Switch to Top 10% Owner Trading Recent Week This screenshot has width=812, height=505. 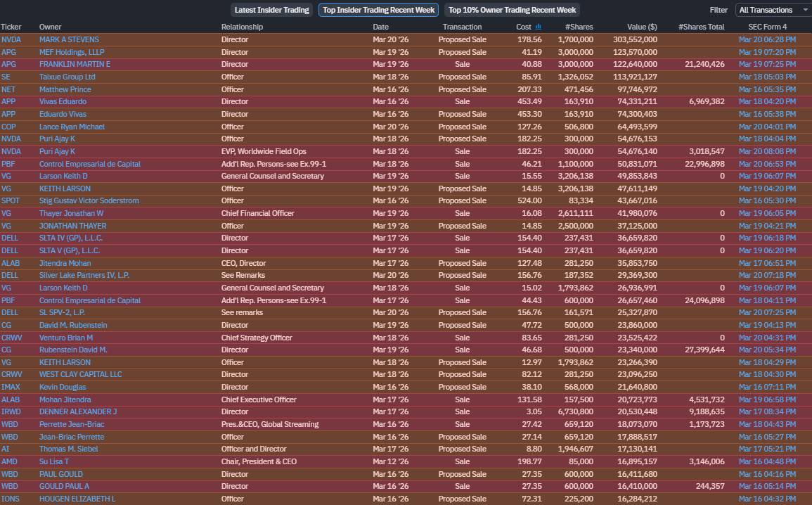(513, 10)
